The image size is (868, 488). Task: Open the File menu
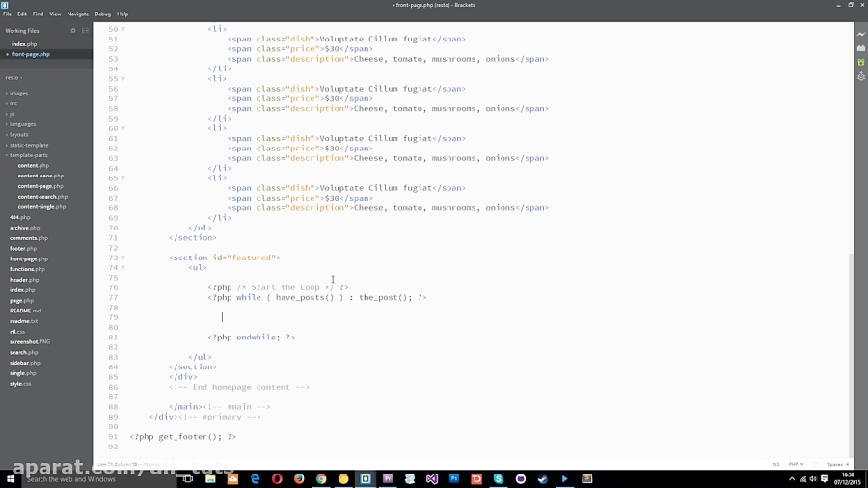pos(7,14)
